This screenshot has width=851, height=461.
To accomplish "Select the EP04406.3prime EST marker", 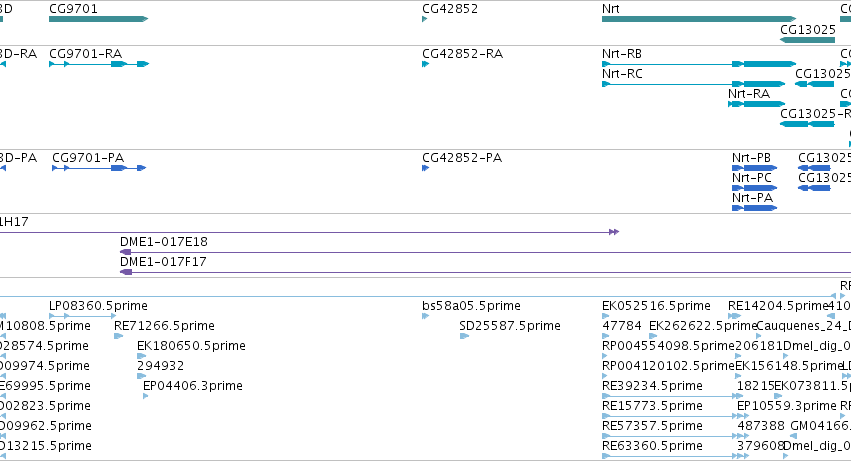I will pos(145,396).
